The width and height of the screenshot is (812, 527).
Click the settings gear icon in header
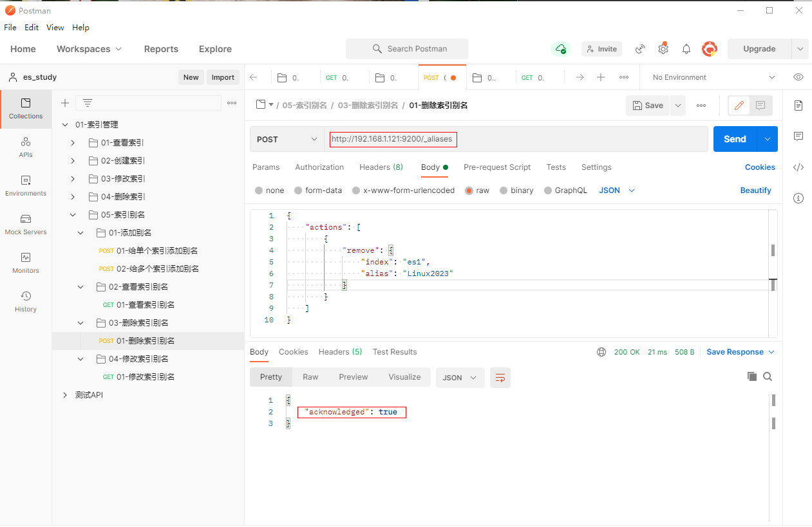pyautogui.click(x=663, y=49)
